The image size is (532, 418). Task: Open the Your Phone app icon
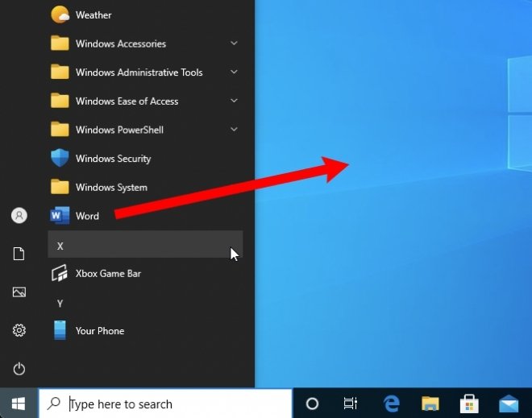pyautogui.click(x=60, y=330)
